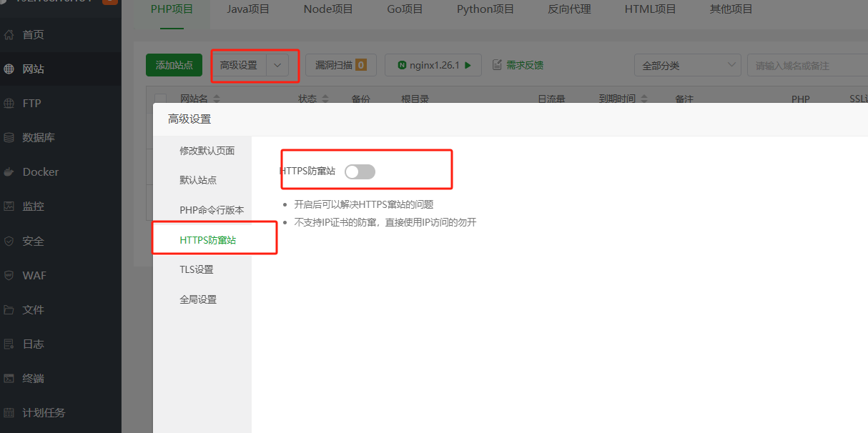Image resolution: width=868 pixels, height=433 pixels.
Task: Open the 需求反馈 link
Action: (x=525, y=65)
